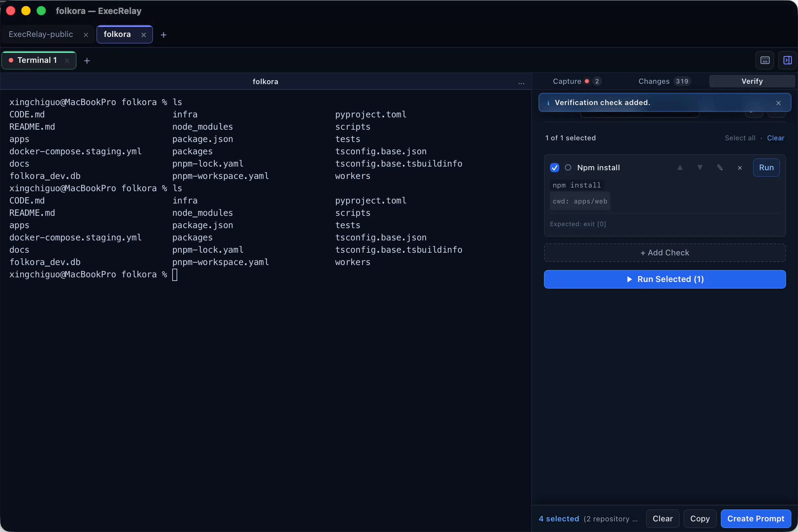
Task: Click the Capture count badge 2
Action: point(597,81)
